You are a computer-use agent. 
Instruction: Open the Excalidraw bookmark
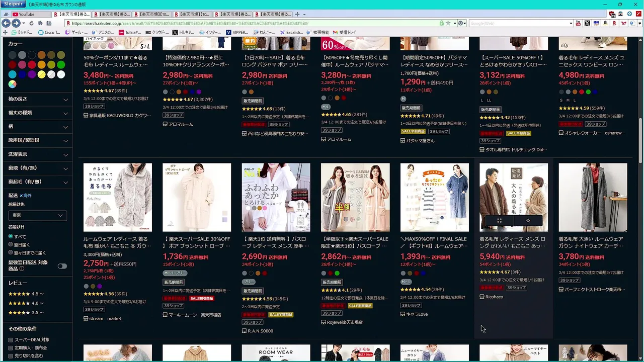click(291, 32)
